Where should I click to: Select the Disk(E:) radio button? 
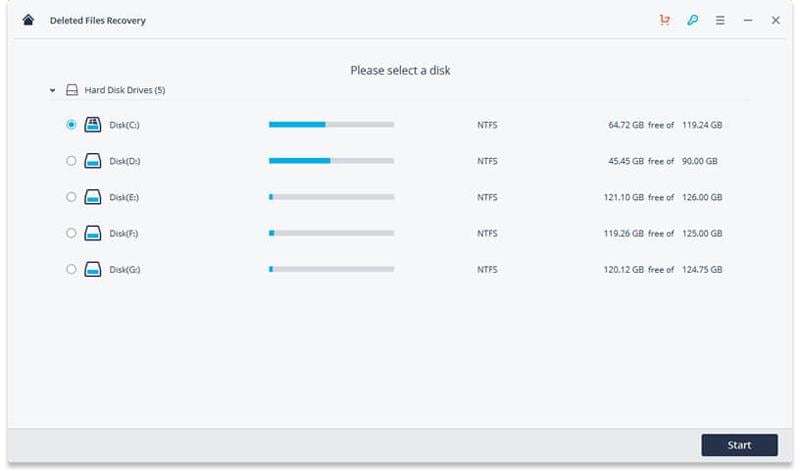click(70, 197)
